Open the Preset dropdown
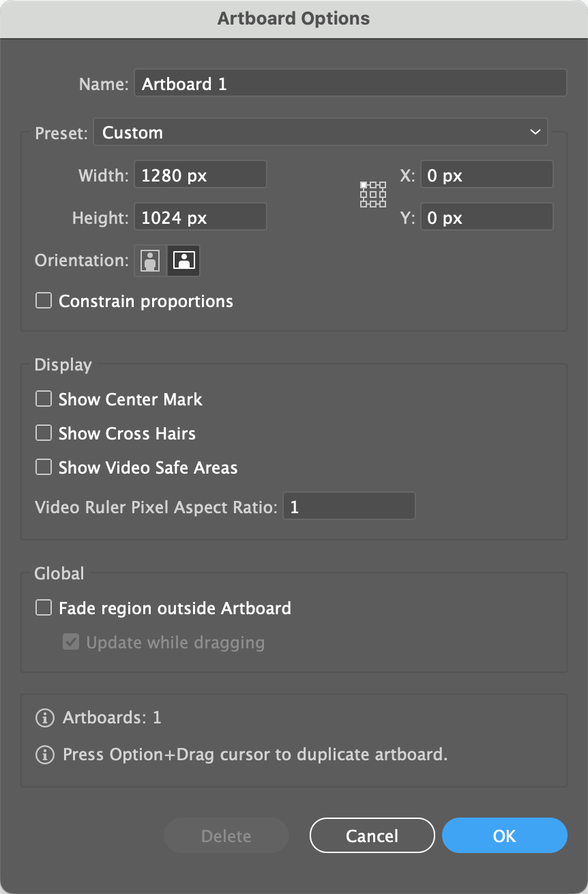The width and height of the screenshot is (588, 894). click(321, 132)
